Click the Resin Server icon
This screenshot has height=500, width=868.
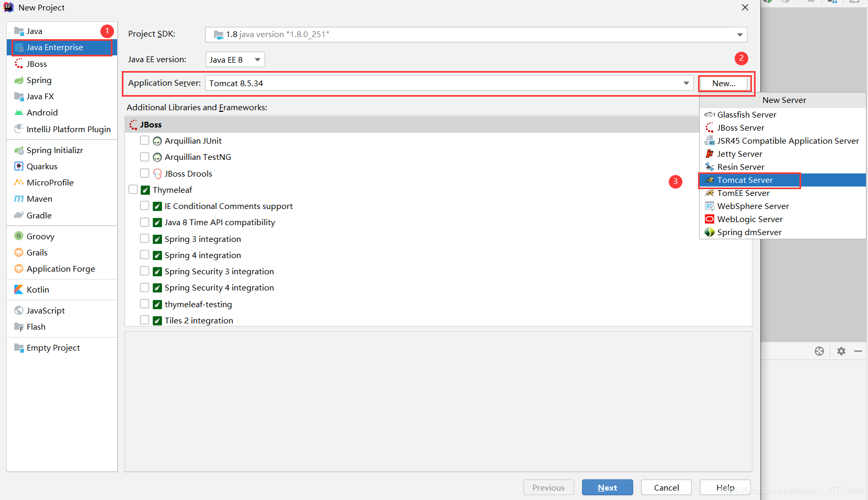[710, 167]
